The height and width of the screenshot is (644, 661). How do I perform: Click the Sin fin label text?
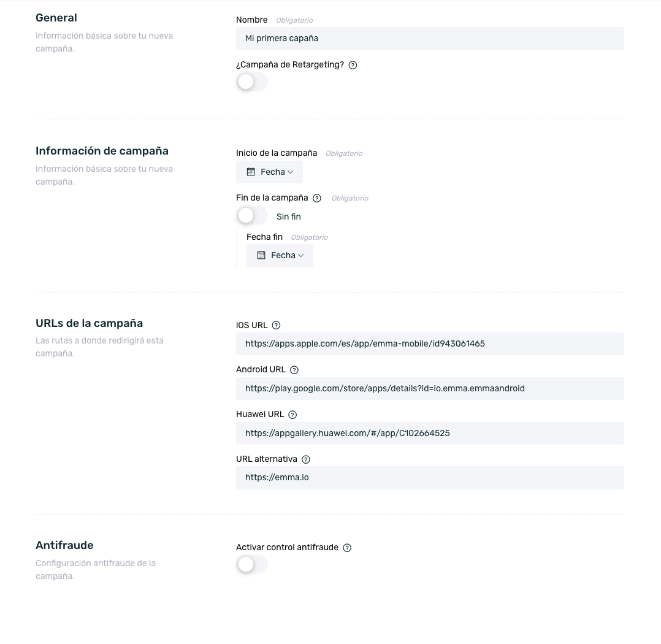(289, 217)
